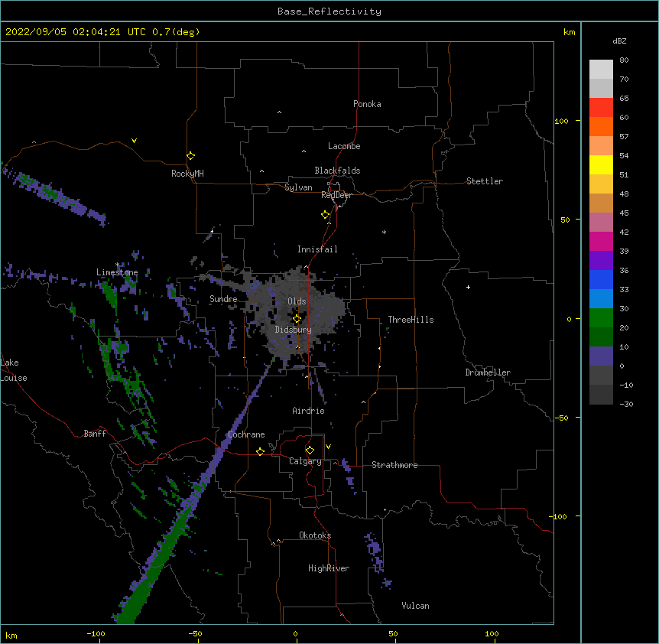Click the Banff label
This screenshot has width=659, height=644.
(x=95, y=434)
